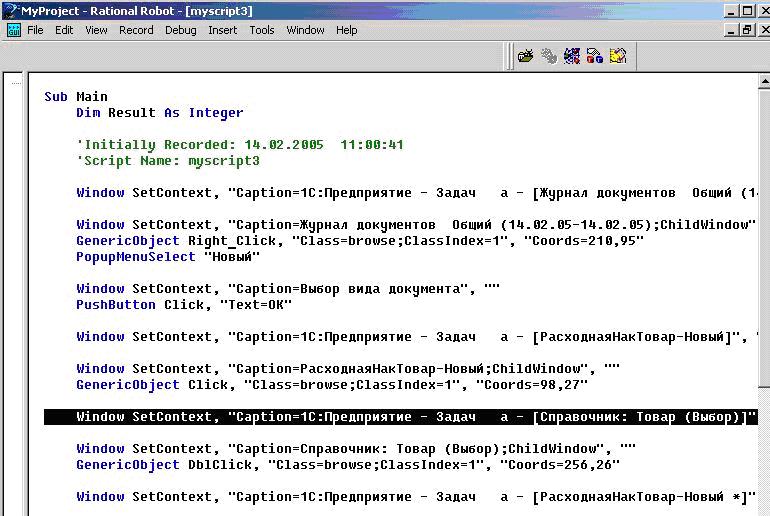Restore down the myscript3 document window
The height and width of the screenshot is (516, 770).
pyautogui.click(x=747, y=30)
